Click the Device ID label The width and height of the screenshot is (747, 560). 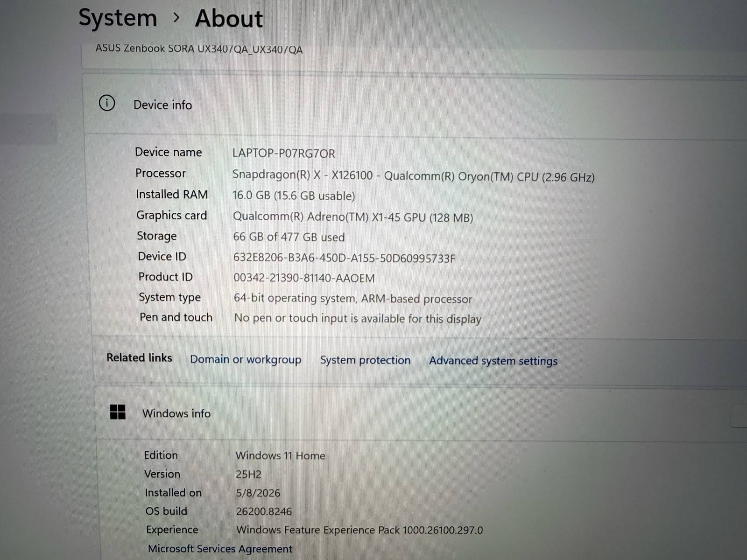coord(162,256)
